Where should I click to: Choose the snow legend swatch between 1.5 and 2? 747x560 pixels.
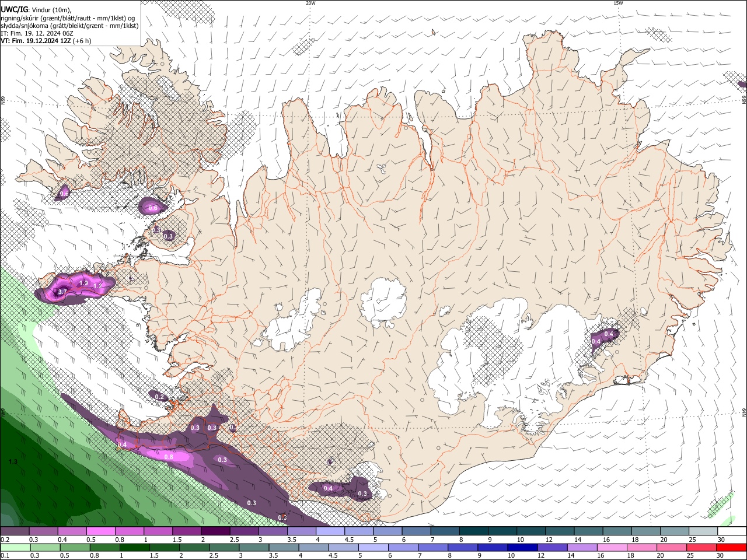pyautogui.click(x=187, y=531)
